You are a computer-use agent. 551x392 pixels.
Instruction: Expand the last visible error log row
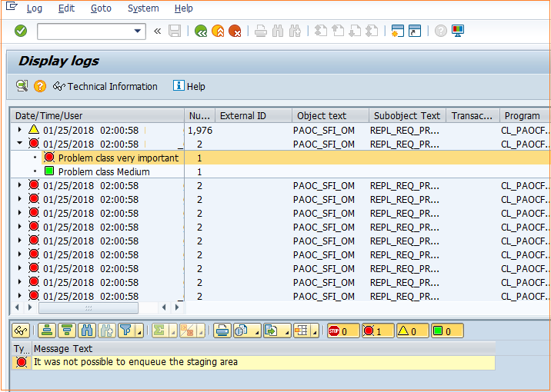pyautogui.click(x=20, y=296)
